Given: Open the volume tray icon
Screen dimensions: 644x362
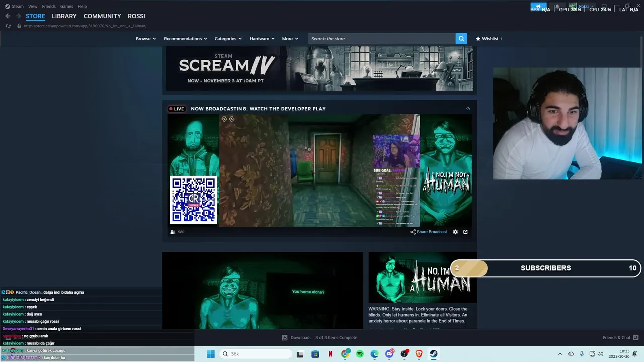Looking at the screenshot, I should click(x=600, y=354).
